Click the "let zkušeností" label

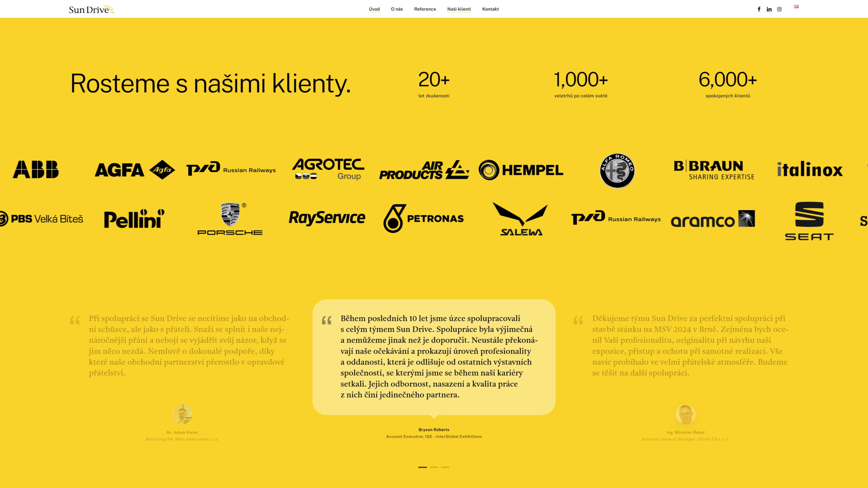click(x=434, y=96)
